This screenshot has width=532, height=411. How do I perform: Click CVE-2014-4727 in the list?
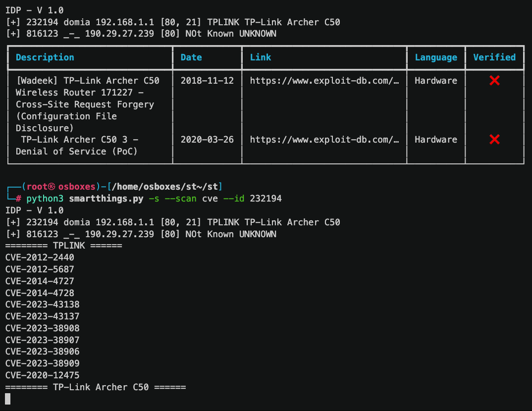(40, 281)
